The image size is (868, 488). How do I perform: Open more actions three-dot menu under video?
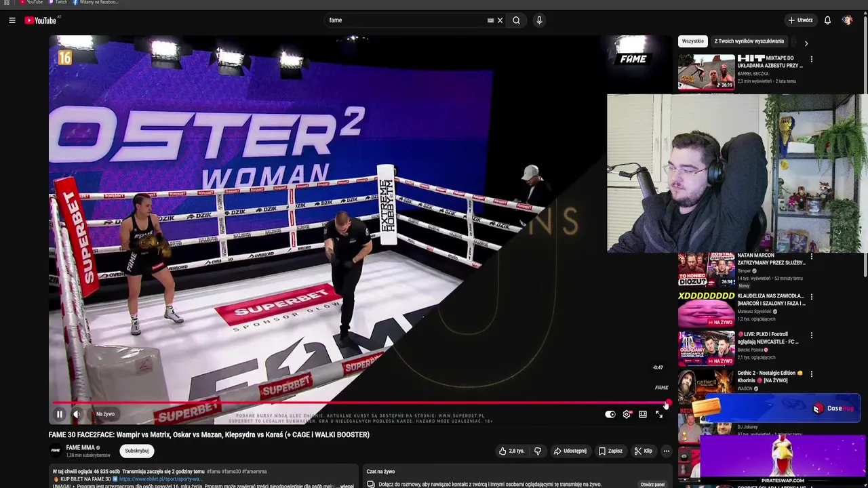click(666, 451)
